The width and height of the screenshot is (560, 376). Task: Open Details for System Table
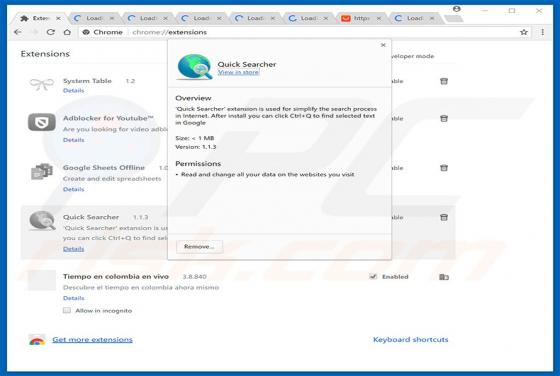tap(74, 91)
